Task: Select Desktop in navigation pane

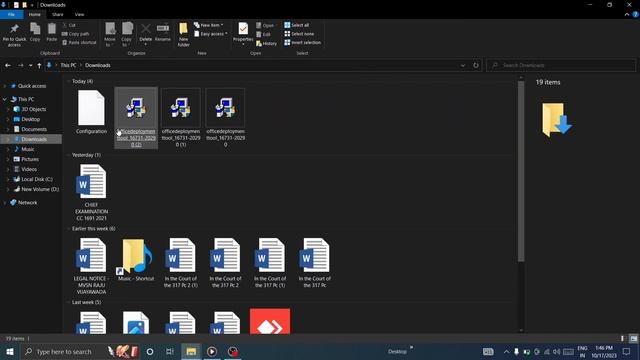Action: pyautogui.click(x=31, y=119)
